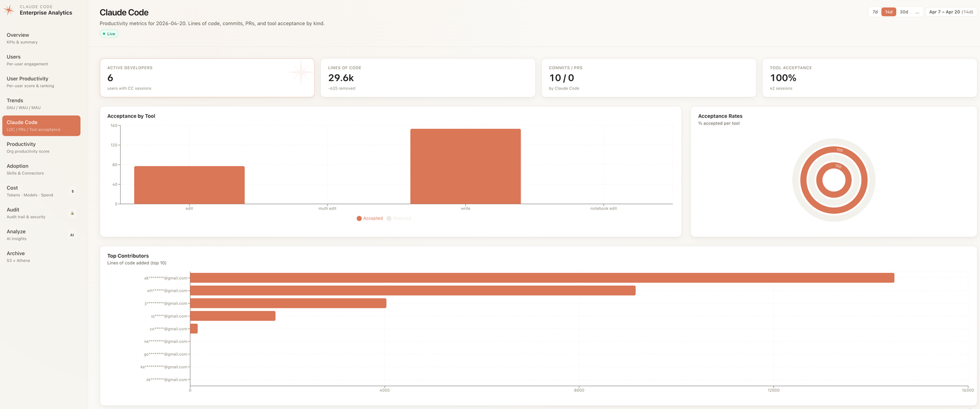The height and width of the screenshot is (409, 980).
Task: Go to User Productivity section
Action: pos(41,82)
